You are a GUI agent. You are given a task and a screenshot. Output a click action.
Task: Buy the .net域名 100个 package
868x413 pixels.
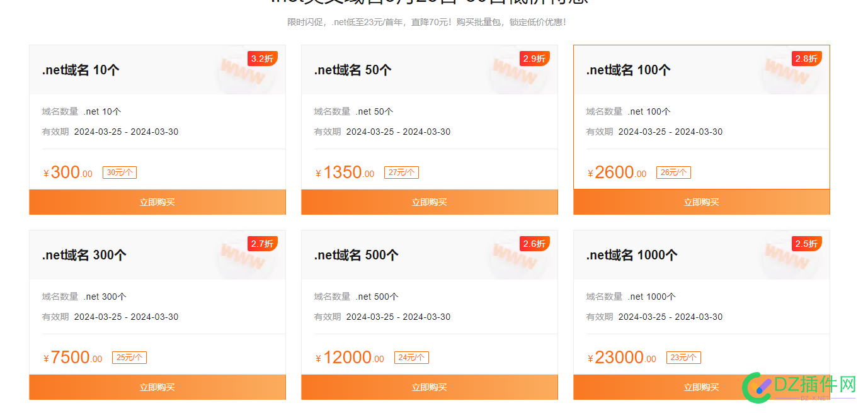pos(702,202)
